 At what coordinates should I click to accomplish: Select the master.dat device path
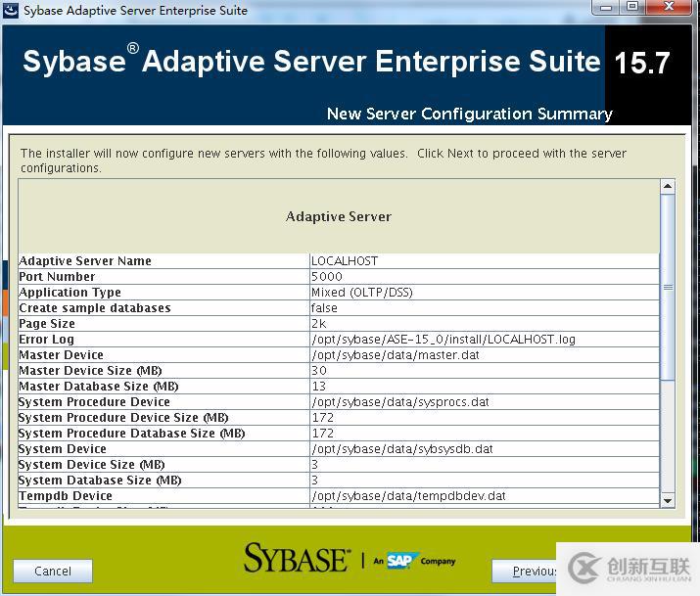pos(396,355)
